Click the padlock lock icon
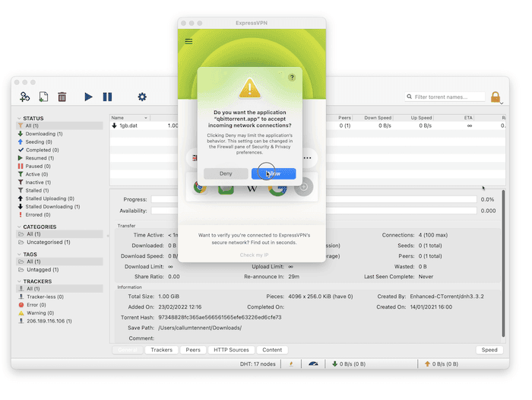Screen dimensions: 532x400 click(495, 97)
